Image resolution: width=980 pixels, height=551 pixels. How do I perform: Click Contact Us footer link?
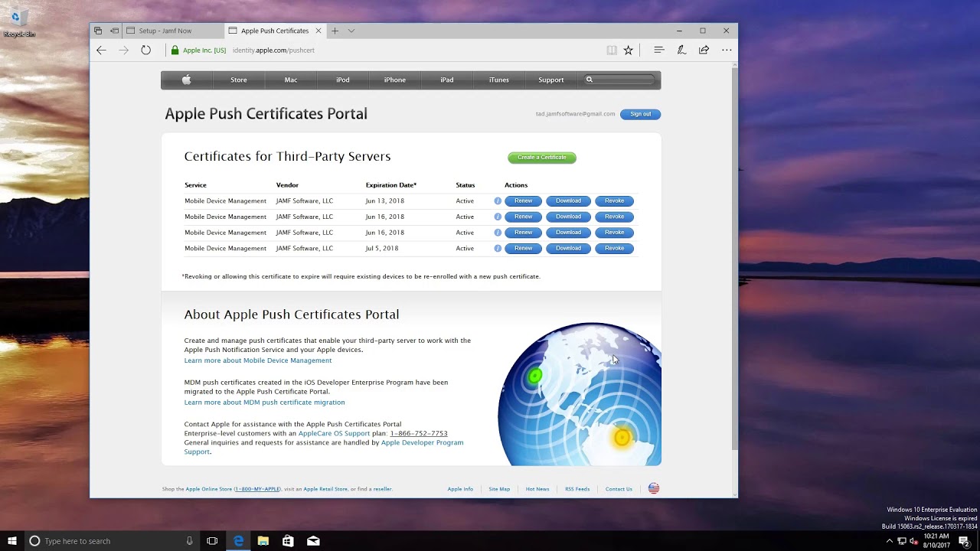[x=619, y=489]
